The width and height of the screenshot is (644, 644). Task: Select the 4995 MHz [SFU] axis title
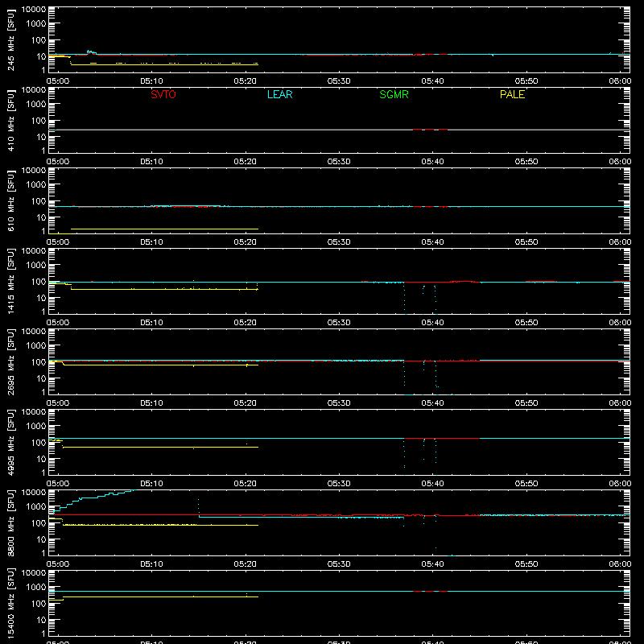[x=11, y=442]
